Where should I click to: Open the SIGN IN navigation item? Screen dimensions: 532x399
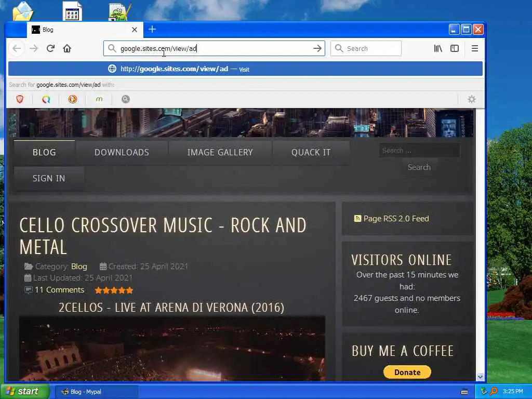(49, 179)
